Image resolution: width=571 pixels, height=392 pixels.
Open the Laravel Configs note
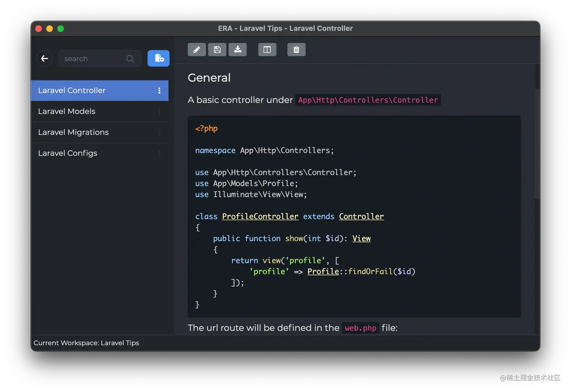pyautogui.click(x=100, y=153)
